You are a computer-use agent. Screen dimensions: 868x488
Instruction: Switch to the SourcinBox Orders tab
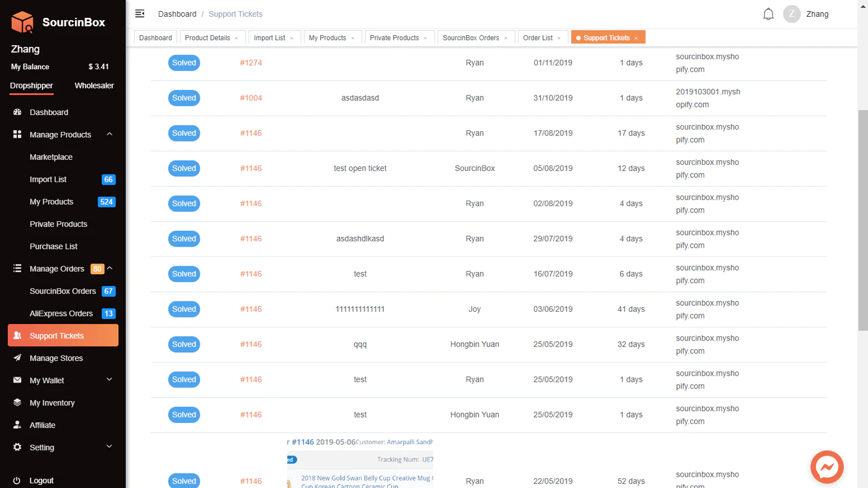470,38
